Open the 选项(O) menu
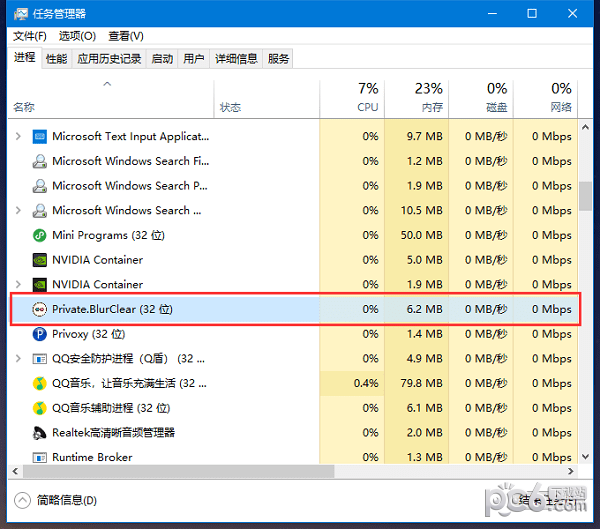This screenshot has height=529, width=600. coord(77,36)
